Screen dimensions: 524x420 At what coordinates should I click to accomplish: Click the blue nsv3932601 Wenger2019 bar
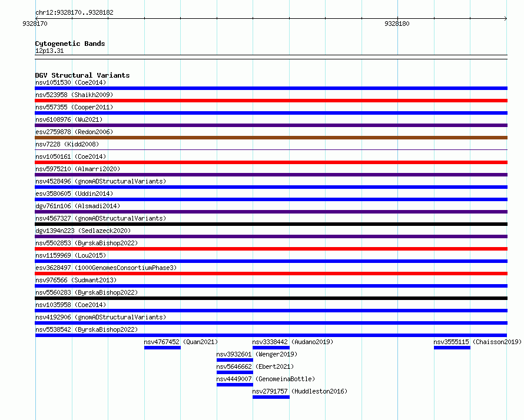pyautogui.click(x=235, y=360)
